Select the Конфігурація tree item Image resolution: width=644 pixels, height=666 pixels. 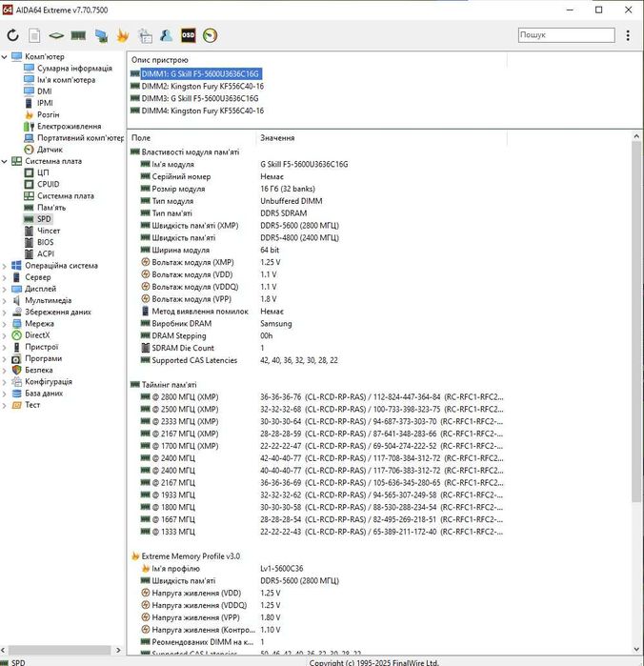[x=49, y=382]
